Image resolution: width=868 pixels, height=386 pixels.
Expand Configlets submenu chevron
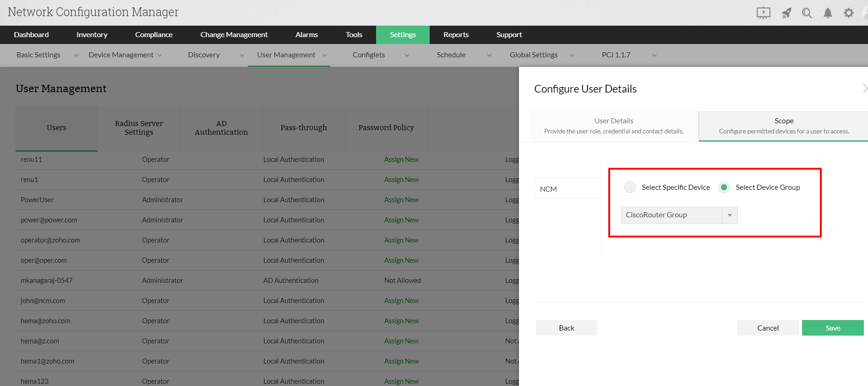click(x=407, y=55)
